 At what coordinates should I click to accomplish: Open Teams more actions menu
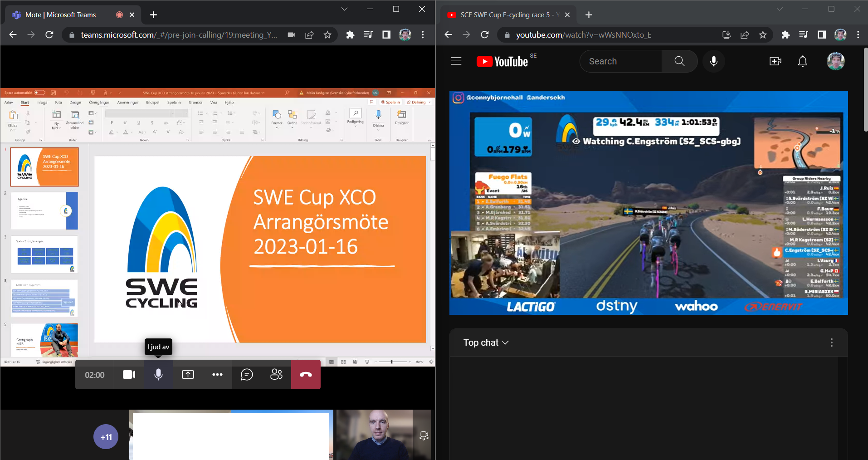tap(217, 375)
